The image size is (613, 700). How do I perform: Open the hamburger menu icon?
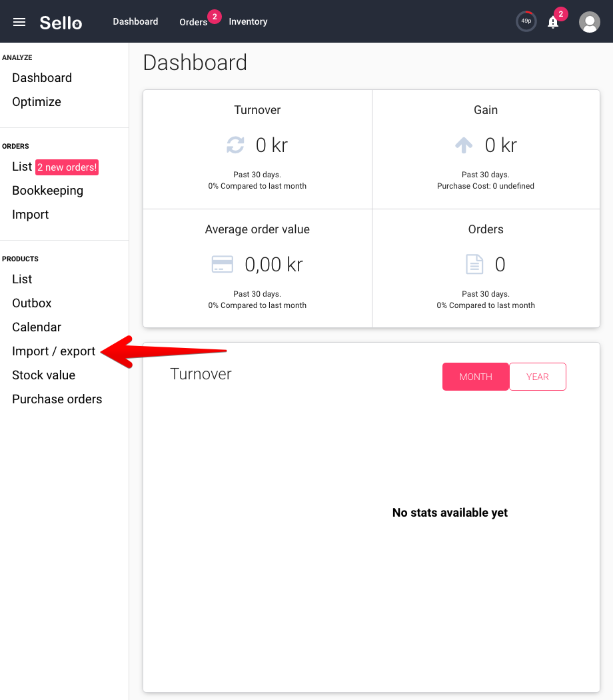(x=19, y=22)
